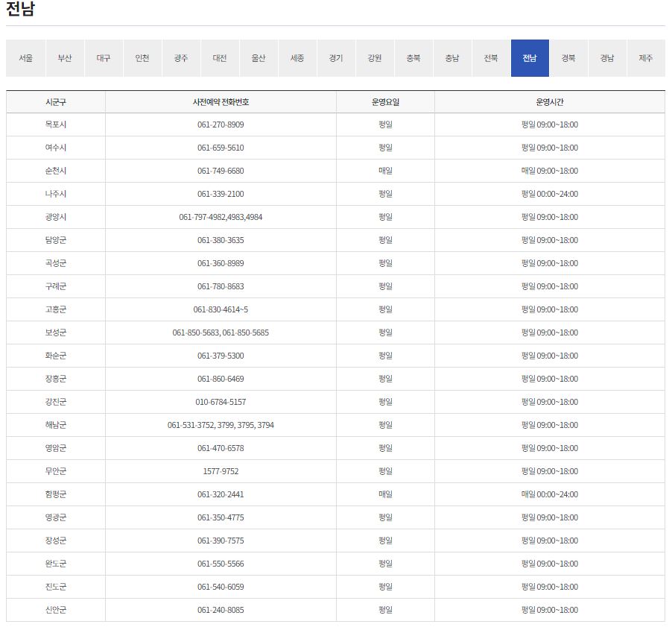This screenshot has width=672, height=630.
Task: Click phone number 061-550-5566 for 완도군
Action: (221, 565)
